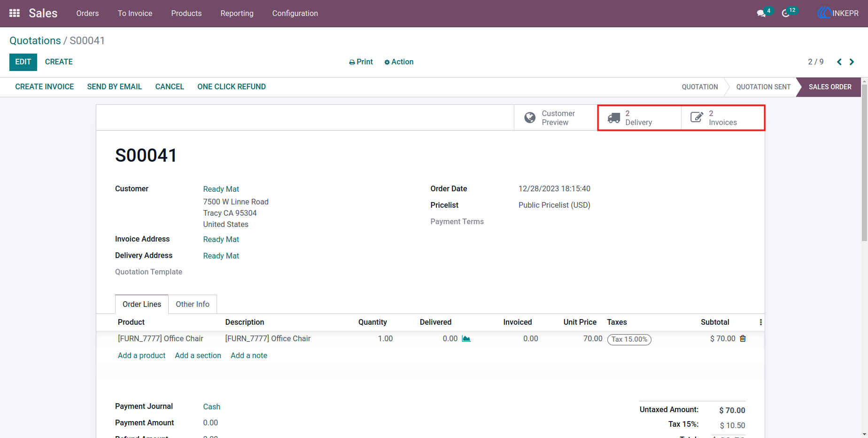Image resolution: width=868 pixels, height=438 pixels.
Task: Click the Tax 15.00% tag
Action: [629, 339]
